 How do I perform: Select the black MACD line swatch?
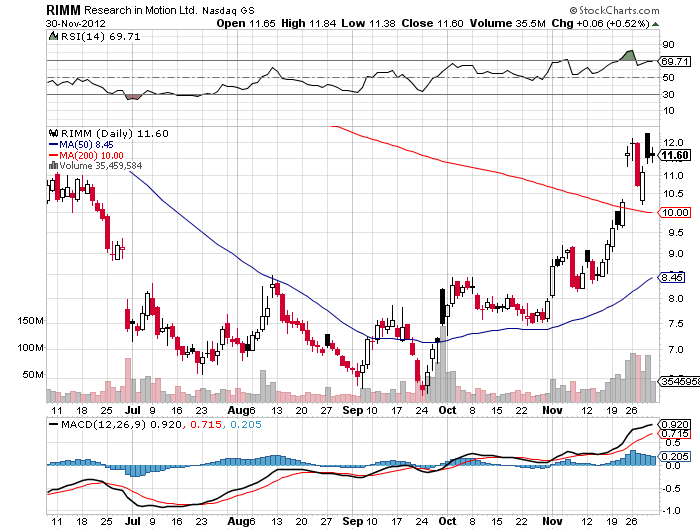coord(53,424)
